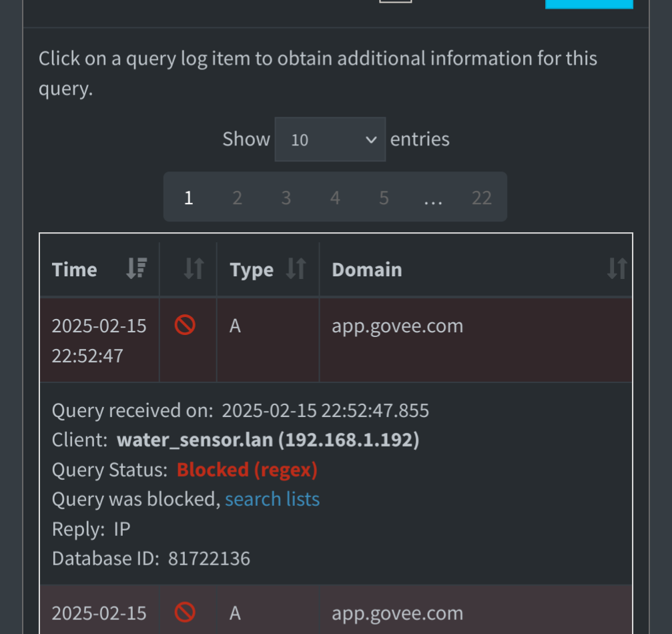Select current page 1 in pagination
Image resolution: width=672 pixels, height=634 pixels.
(x=189, y=197)
